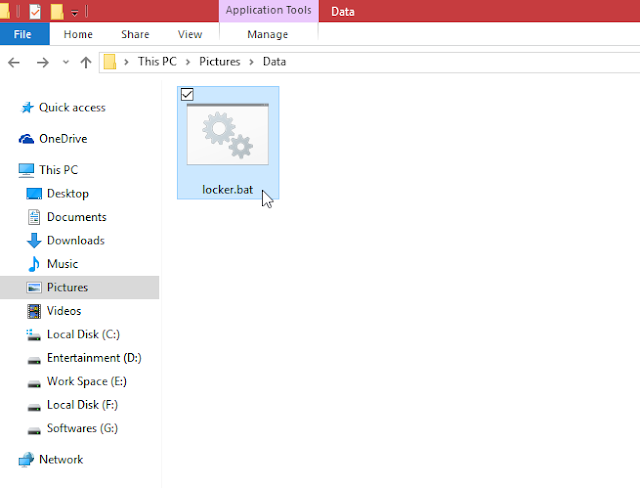Click the folder icon in address bar
Screen dimensions: 640x488
point(110,62)
